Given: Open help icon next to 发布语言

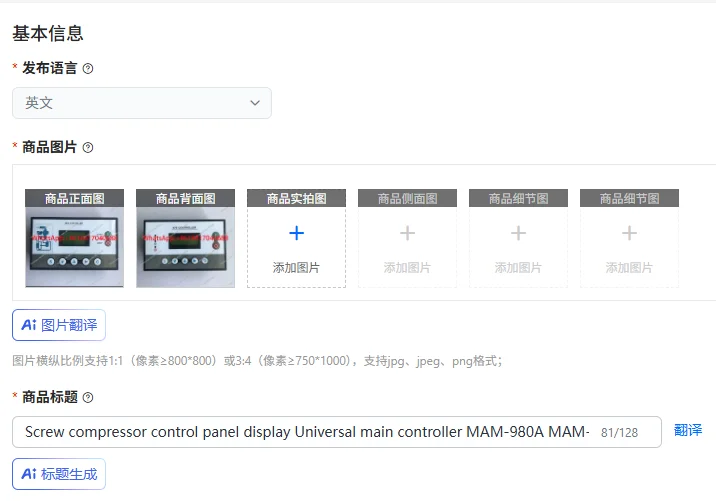Looking at the screenshot, I should [x=88, y=69].
